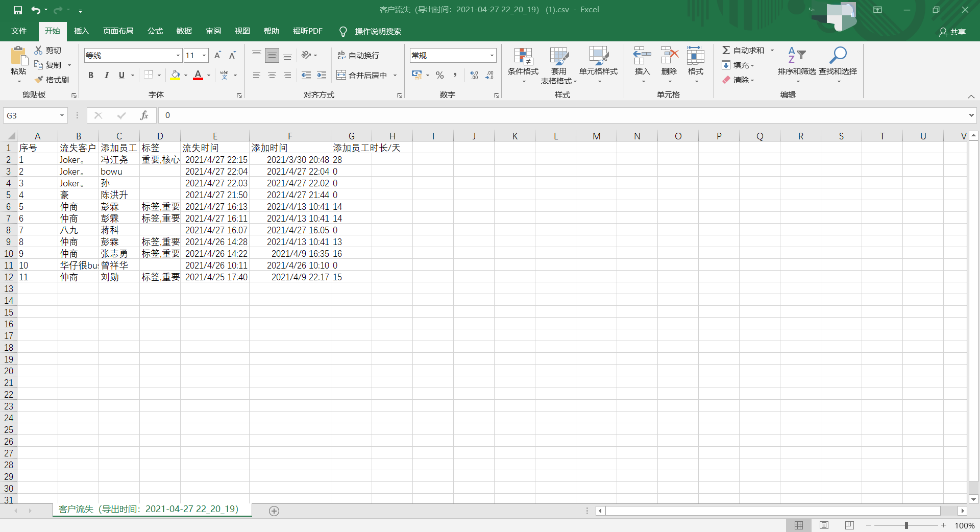The image size is (980, 532).
Task: Toggle center horizontal alignment
Action: (x=272, y=75)
